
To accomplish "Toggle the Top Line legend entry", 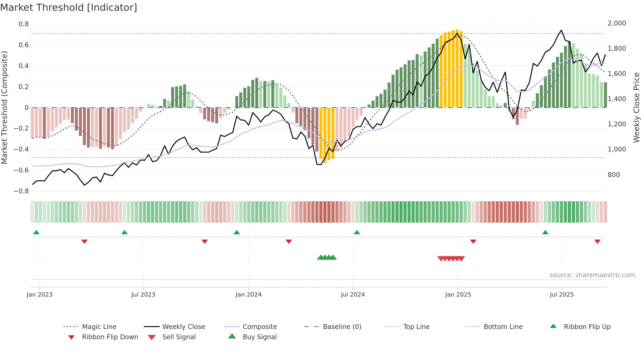I will pyautogui.click(x=407, y=327).
